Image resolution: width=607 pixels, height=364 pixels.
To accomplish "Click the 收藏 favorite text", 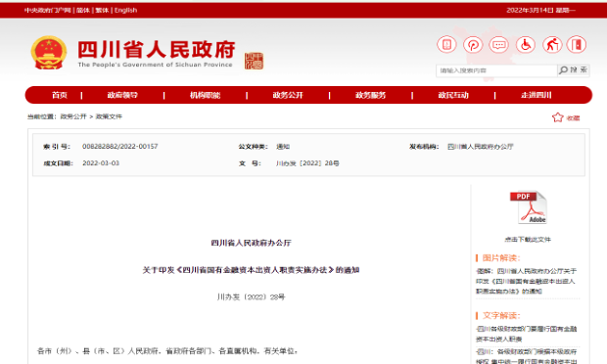I will (x=573, y=118).
